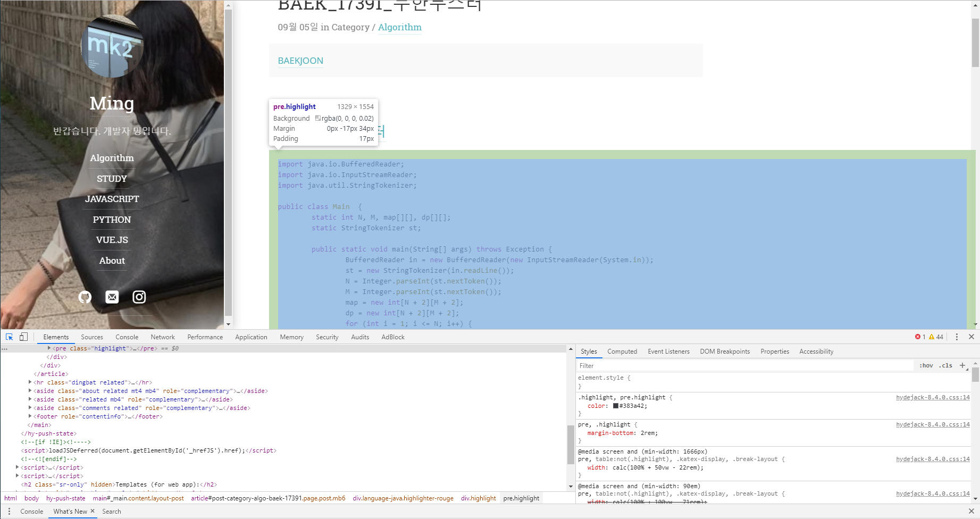Open the GitHub profile icon in sidebar
This screenshot has width=980, height=519.
85,297
